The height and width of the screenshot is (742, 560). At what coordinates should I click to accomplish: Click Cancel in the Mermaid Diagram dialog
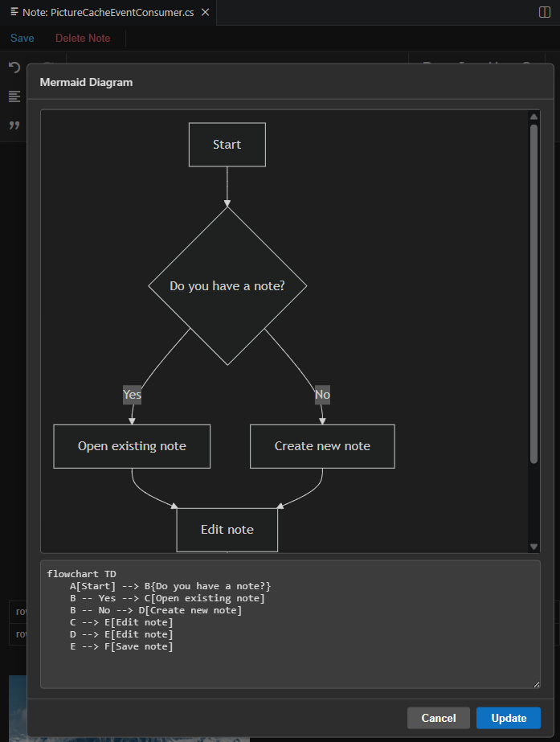(439, 718)
